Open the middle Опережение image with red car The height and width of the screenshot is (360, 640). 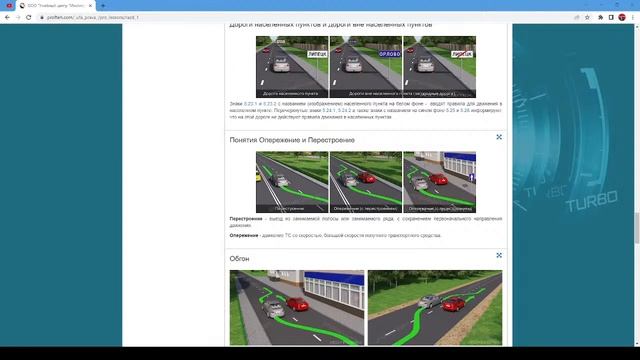click(x=366, y=182)
